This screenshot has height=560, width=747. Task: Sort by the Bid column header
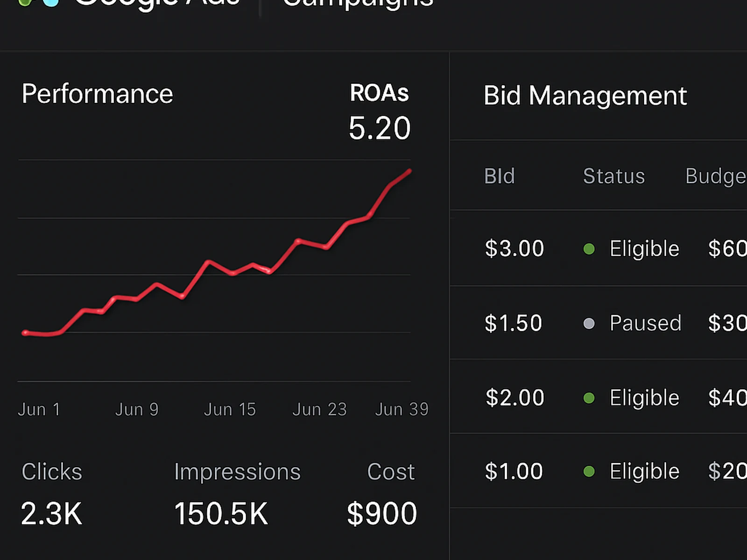499,176
